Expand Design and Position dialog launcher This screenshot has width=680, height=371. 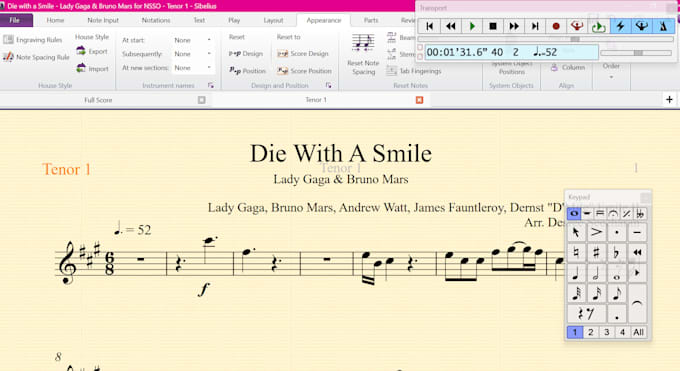329,85
